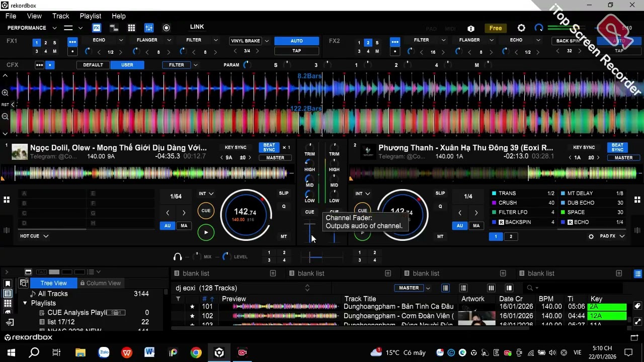644x362 pixels.
Task: Click the FX1 TAP button
Action: pyautogui.click(x=297, y=51)
